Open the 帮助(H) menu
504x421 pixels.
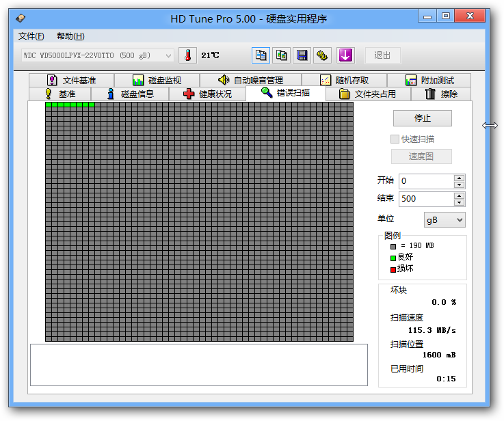[70, 36]
